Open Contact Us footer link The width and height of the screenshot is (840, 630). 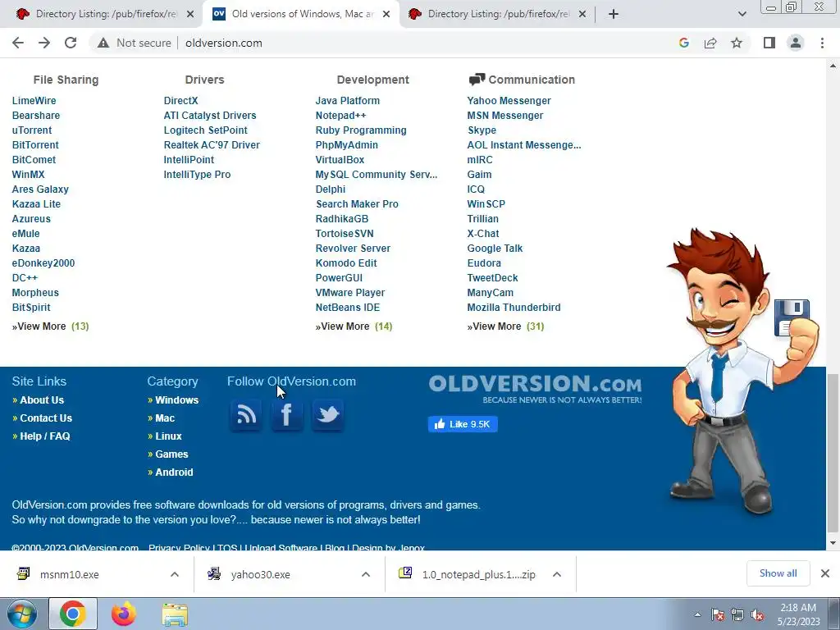coord(46,418)
